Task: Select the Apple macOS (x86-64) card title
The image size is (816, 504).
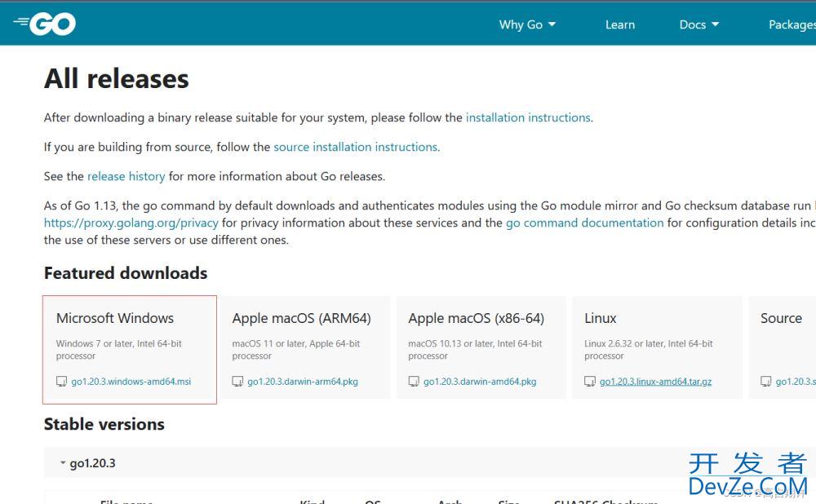Action: (477, 318)
